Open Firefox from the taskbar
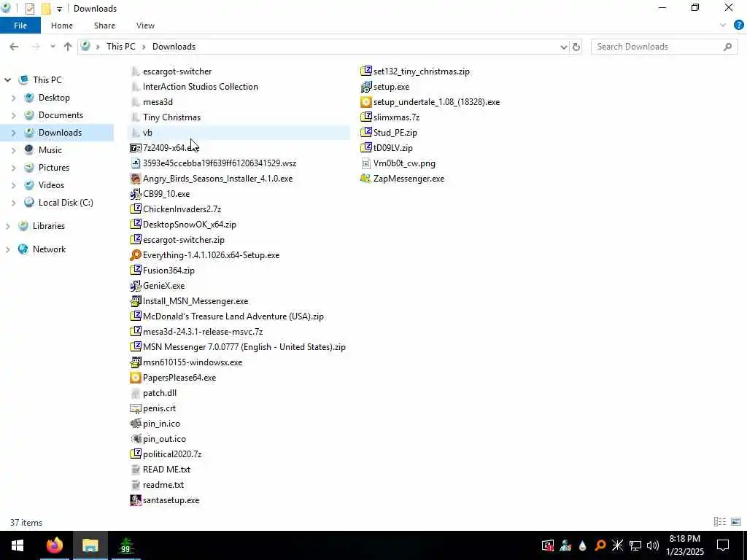 pos(54,545)
